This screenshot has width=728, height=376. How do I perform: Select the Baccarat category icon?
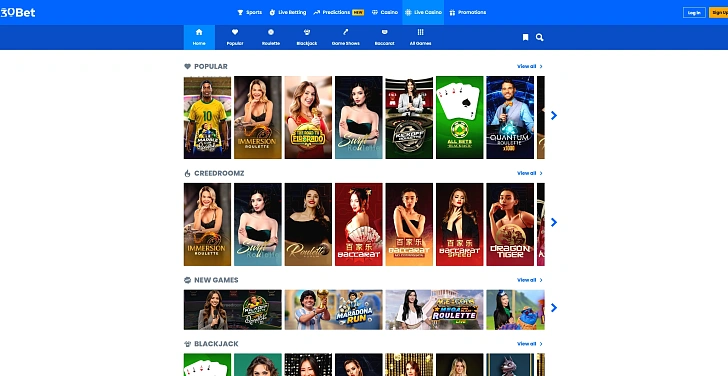click(384, 37)
